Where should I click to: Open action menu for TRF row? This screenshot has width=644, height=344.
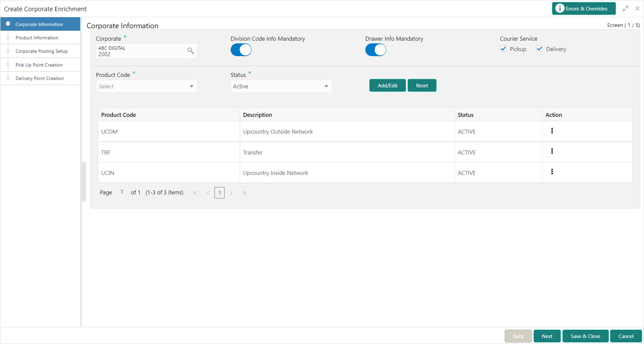click(x=552, y=151)
